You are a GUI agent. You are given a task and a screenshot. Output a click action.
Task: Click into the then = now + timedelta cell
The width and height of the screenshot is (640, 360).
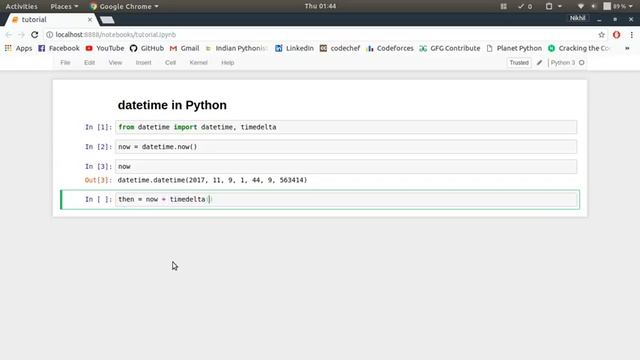346,199
